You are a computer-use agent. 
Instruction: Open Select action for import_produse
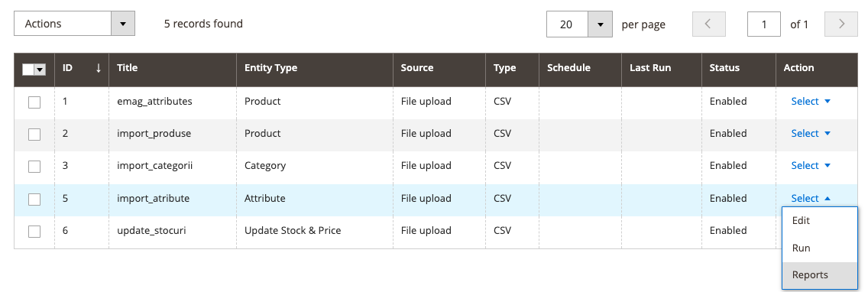(811, 134)
